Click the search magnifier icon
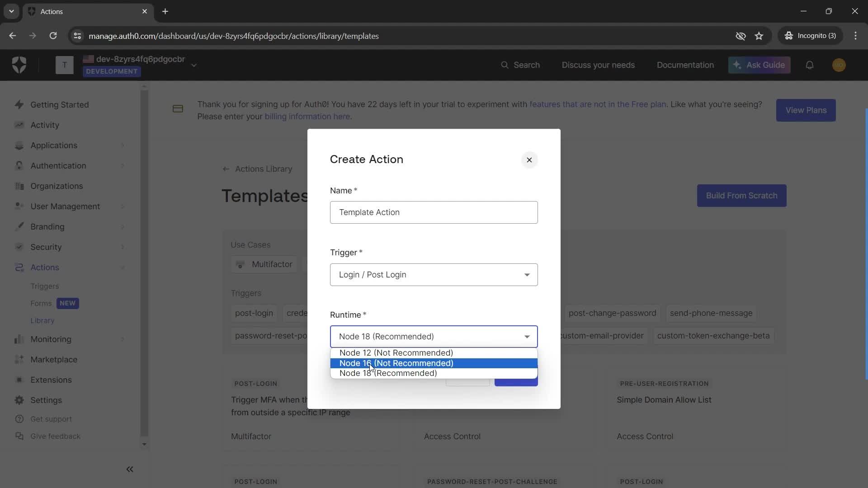The width and height of the screenshot is (868, 488). [505, 65]
